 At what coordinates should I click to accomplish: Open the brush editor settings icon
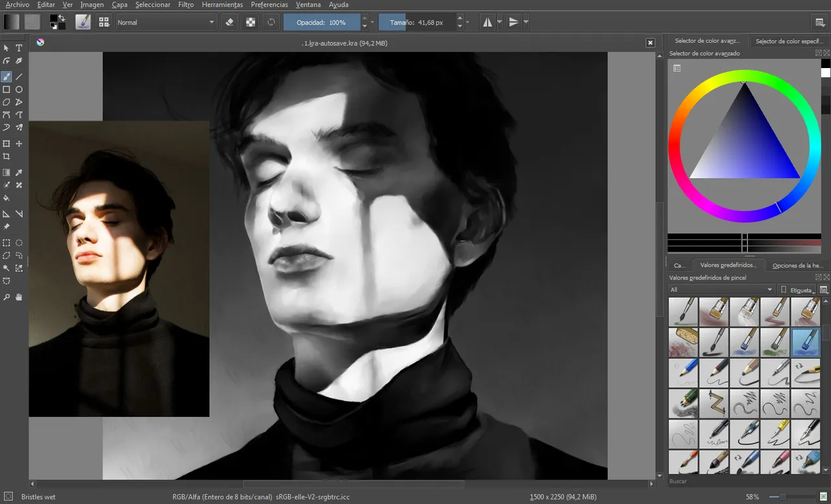(83, 22)
